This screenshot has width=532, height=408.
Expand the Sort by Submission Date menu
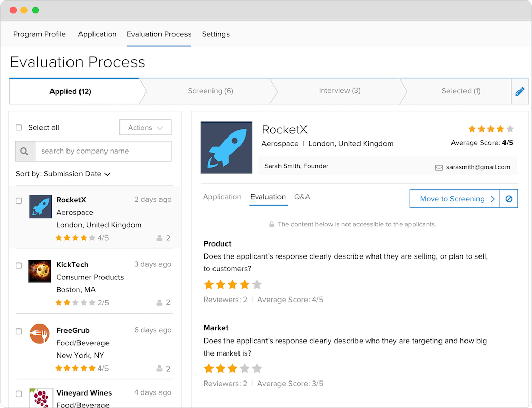coord(63,174)
